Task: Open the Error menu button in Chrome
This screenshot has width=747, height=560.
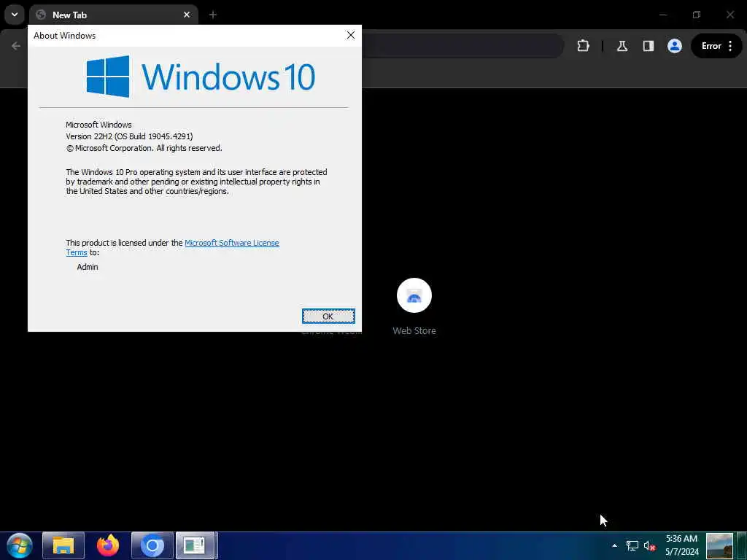Action: tap(716, 46)
